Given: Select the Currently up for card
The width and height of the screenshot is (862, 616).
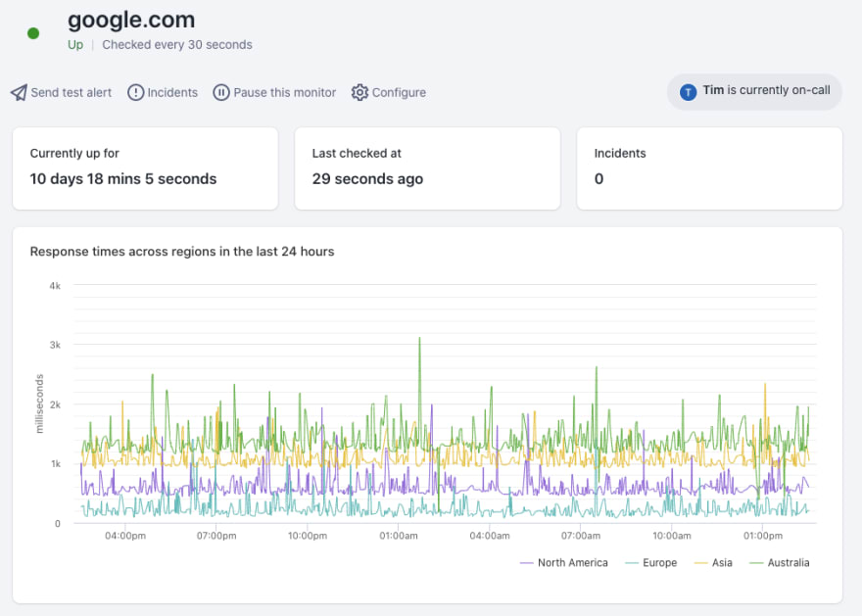Looking at the screenshot, I should point(145,168).
